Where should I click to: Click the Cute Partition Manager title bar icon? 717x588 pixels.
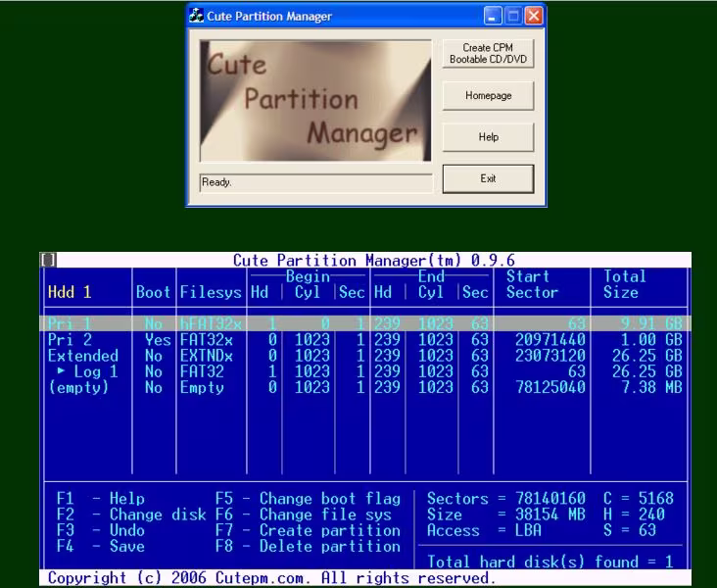(x=197, y=16)
